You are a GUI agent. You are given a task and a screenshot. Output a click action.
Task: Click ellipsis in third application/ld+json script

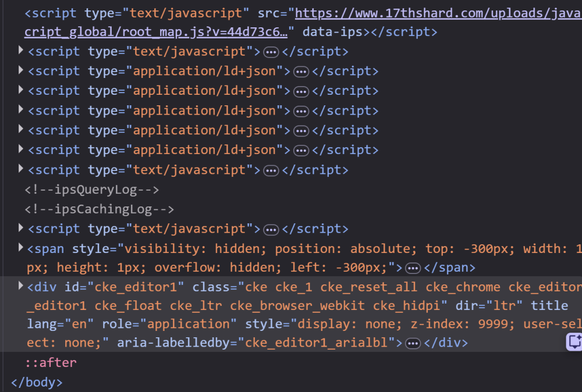coord(301,112)
